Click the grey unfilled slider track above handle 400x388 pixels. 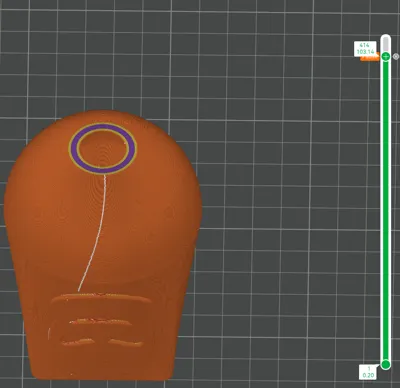click(x=386, y=44)
